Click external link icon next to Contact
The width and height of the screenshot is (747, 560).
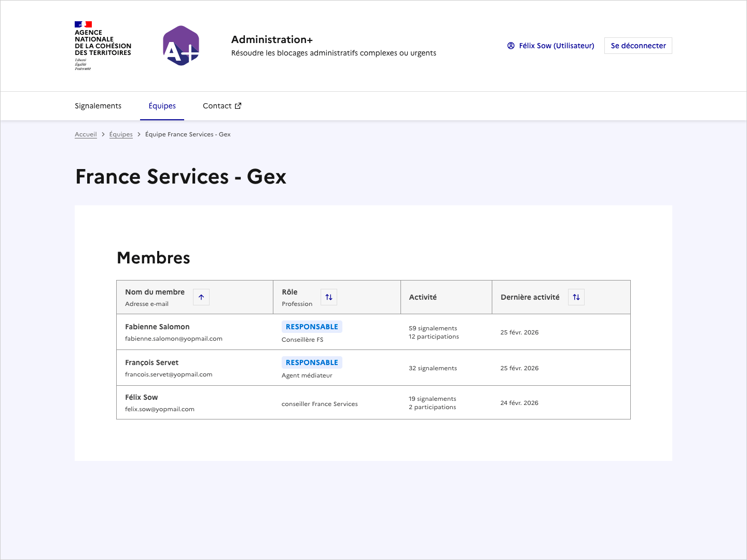238,106
